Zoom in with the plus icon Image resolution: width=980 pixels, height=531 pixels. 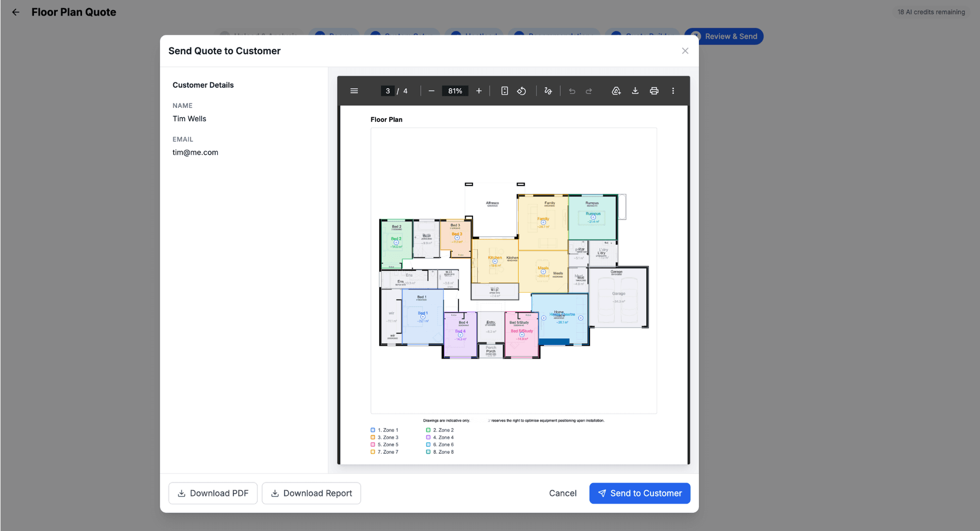(479, 90)
